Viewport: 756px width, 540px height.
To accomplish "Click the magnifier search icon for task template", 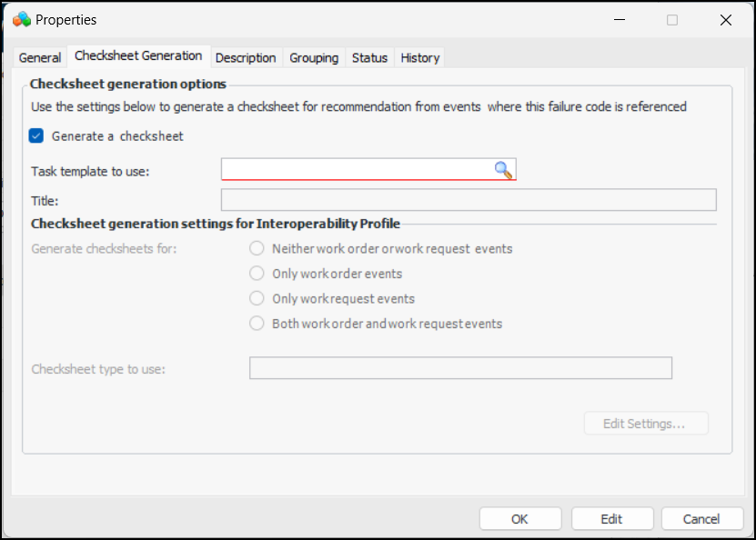I will pyautogui.click(x=503, y=169).
